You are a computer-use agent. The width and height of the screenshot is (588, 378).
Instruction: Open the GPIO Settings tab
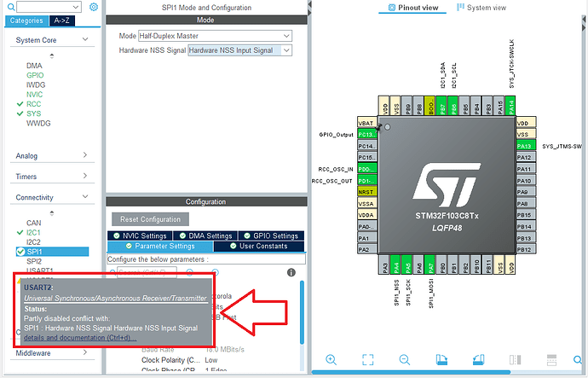(x=270, y=236)
